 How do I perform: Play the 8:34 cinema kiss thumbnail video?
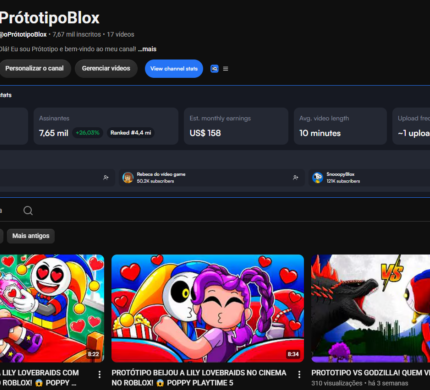point(208,308)
